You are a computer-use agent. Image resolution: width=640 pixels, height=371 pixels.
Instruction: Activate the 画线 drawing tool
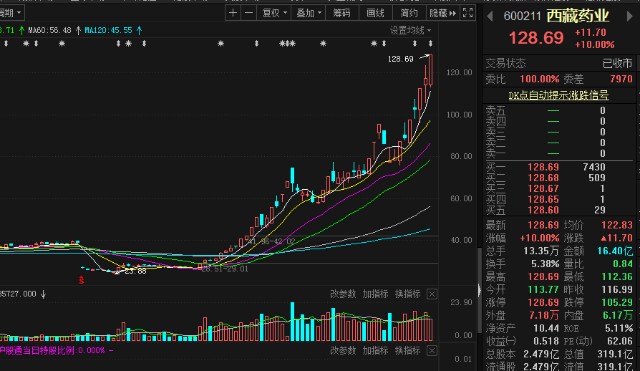[x=376, y=13]
